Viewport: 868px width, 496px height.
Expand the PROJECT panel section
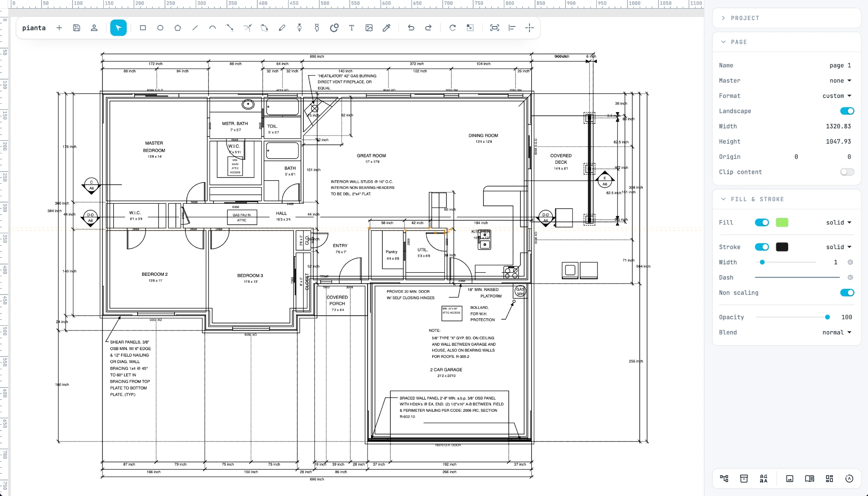[x=786, y=18]
